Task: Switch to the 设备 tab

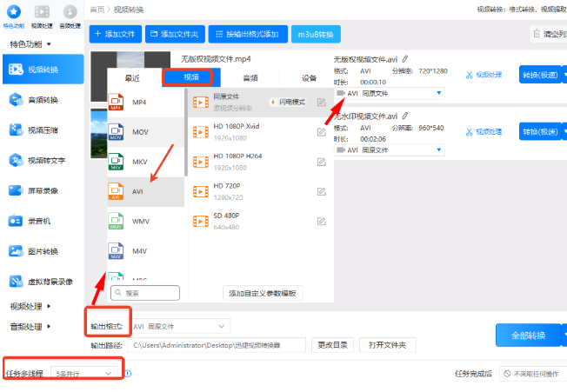Action: coord(310,77)
